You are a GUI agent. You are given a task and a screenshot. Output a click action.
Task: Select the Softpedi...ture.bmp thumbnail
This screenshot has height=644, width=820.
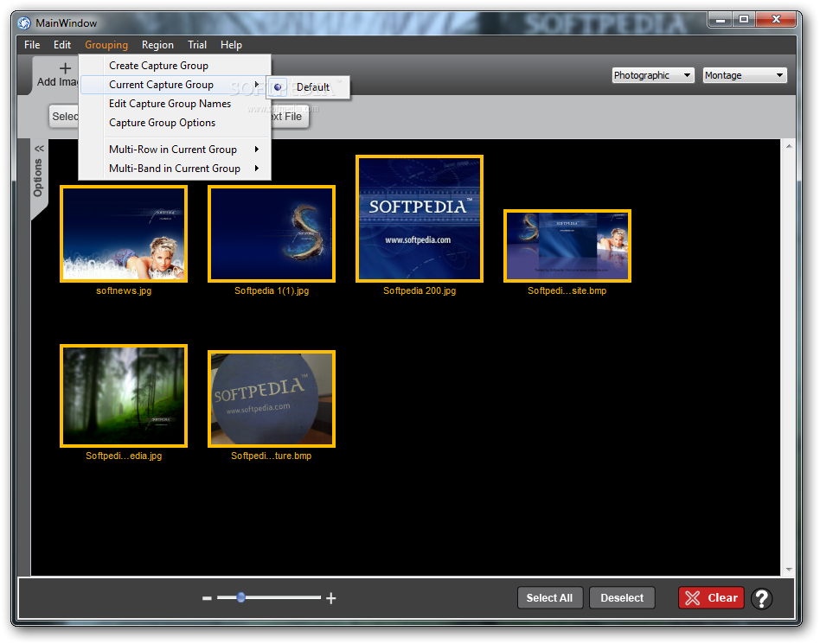click(272, 399)
